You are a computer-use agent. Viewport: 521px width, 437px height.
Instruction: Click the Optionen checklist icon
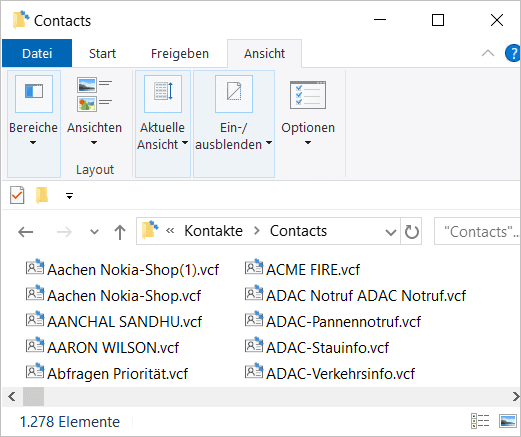pyautogui.click(x=308, y=95)
